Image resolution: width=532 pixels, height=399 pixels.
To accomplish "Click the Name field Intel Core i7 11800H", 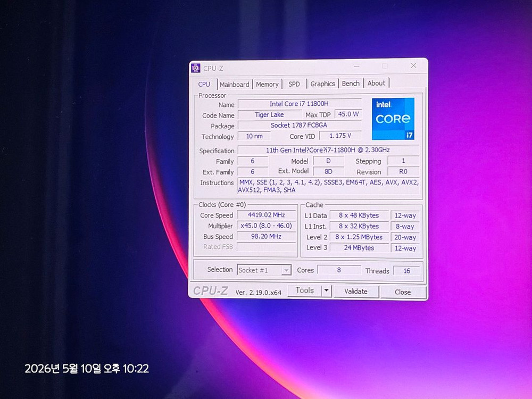I will pos(299,104).
